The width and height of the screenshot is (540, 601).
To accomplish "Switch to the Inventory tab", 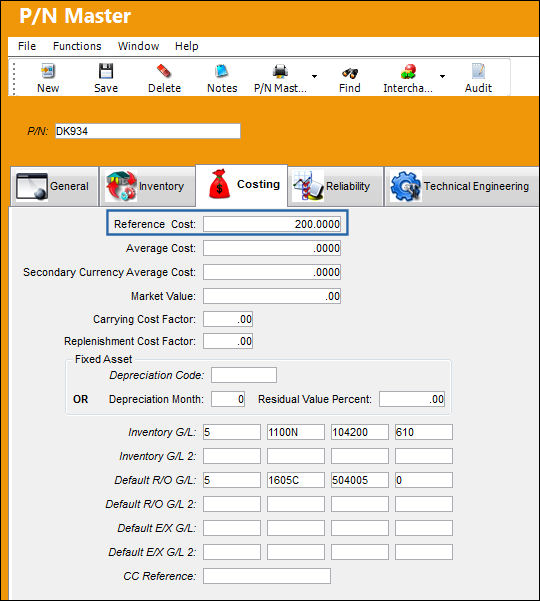I will tap(148, 186).
